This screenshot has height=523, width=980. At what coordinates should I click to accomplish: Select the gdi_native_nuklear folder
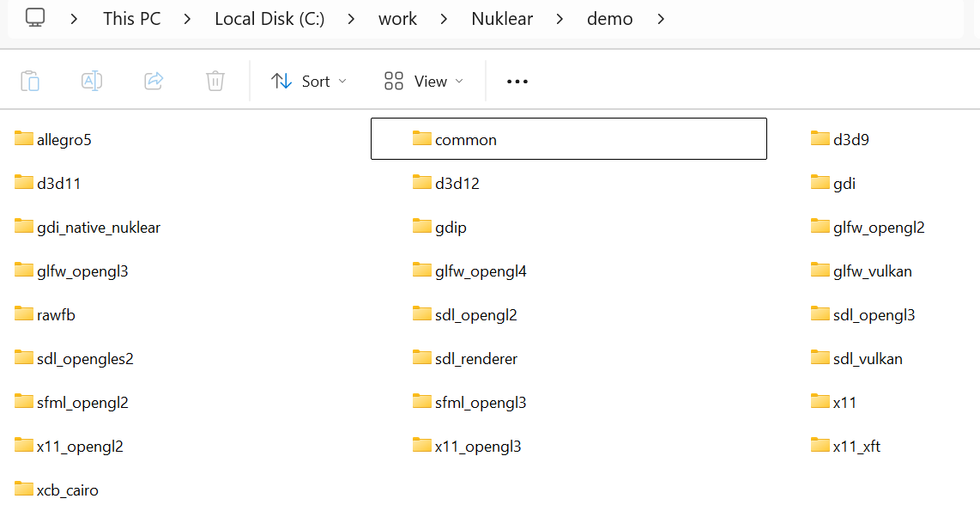(98, 228)
